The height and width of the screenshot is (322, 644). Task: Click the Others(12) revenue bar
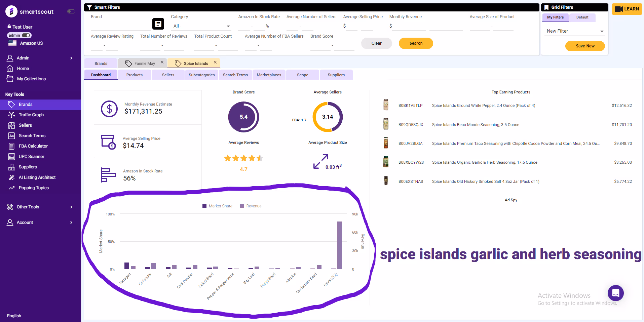pyautogui.click(x=340, y=245)
